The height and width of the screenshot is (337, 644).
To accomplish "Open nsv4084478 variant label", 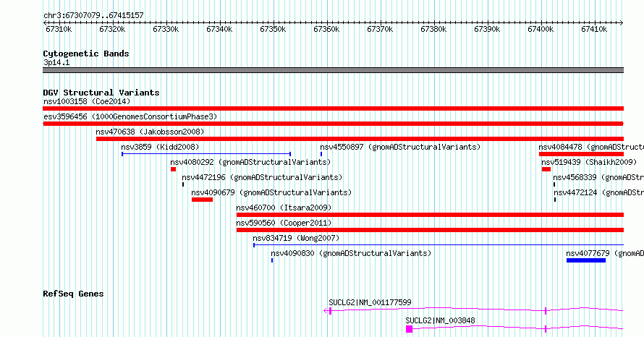I will point(591,147).
